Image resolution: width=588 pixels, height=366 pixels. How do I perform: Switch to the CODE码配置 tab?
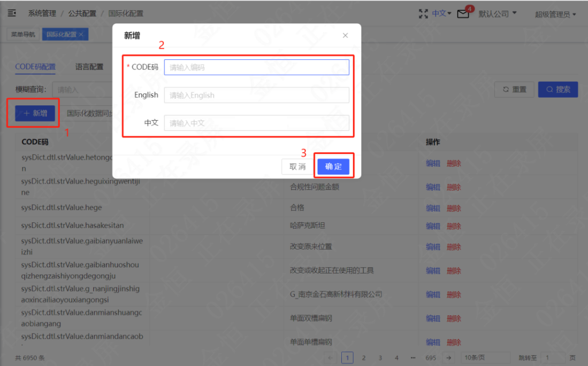tap(35, 67)
